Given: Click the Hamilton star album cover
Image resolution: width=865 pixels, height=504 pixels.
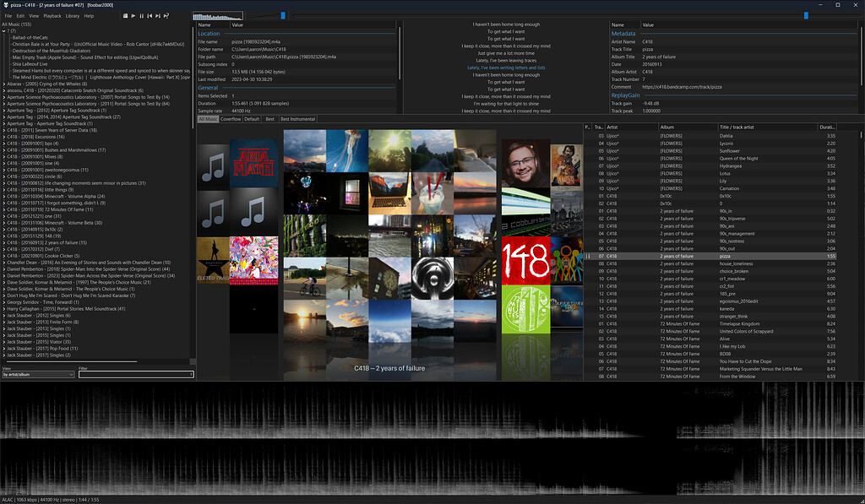Looking at the screenshot, I should (213, 261).
